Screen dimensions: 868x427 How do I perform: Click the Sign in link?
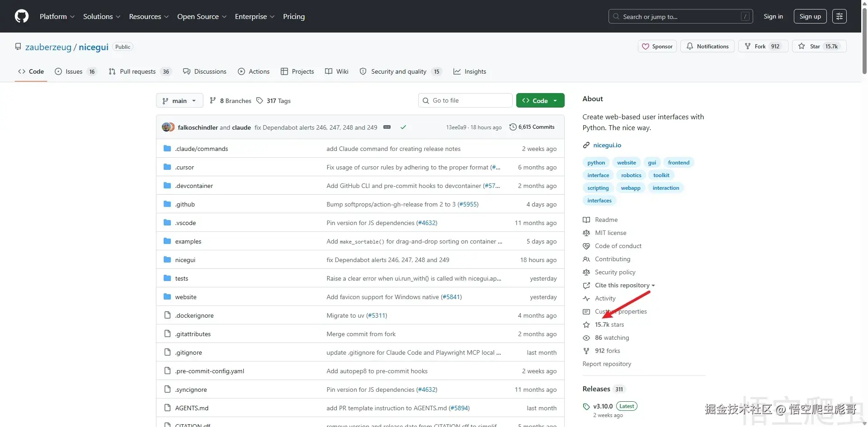(773, 16)
